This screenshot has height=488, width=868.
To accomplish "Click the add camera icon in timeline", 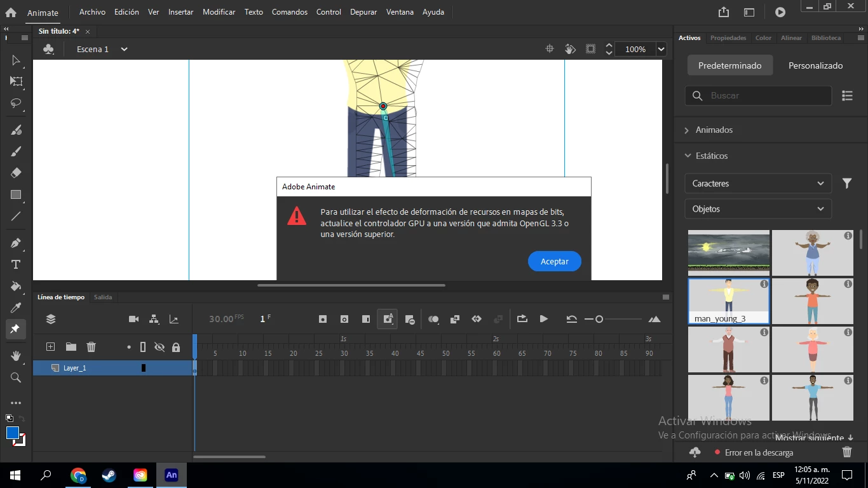I will tap(133, 319).
